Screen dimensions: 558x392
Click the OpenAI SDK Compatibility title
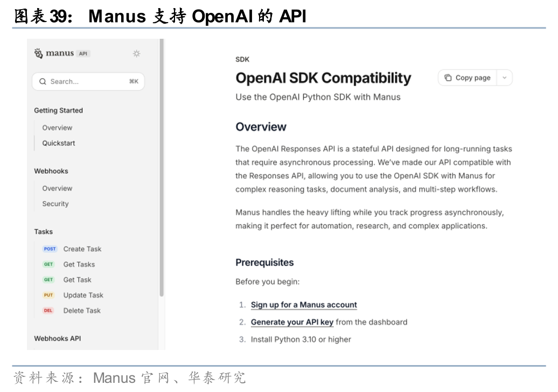click(x=323, y=78)
